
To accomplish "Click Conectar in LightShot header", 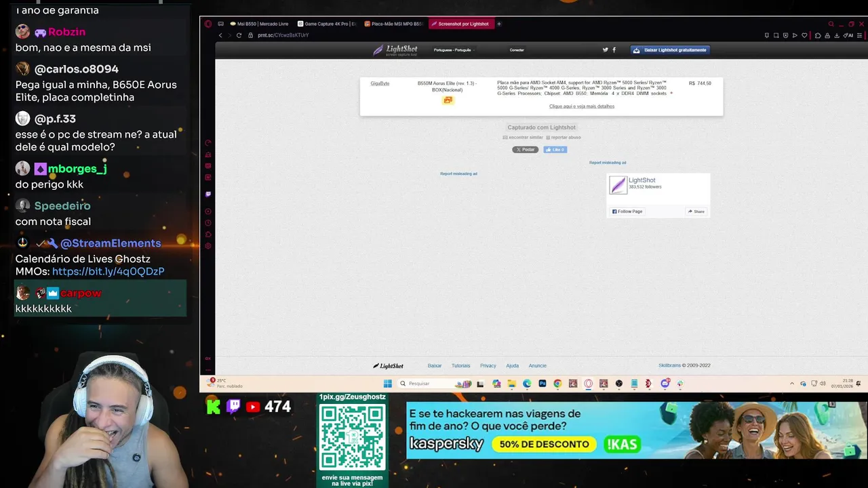I will (517, 50).
